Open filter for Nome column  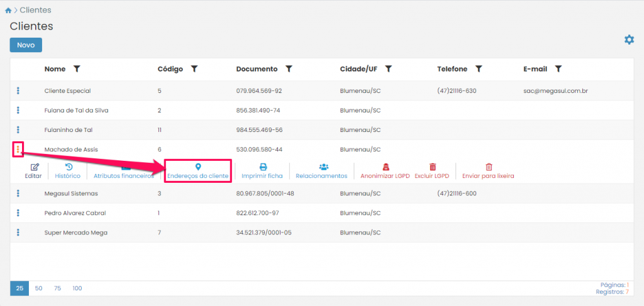[77, 68]
